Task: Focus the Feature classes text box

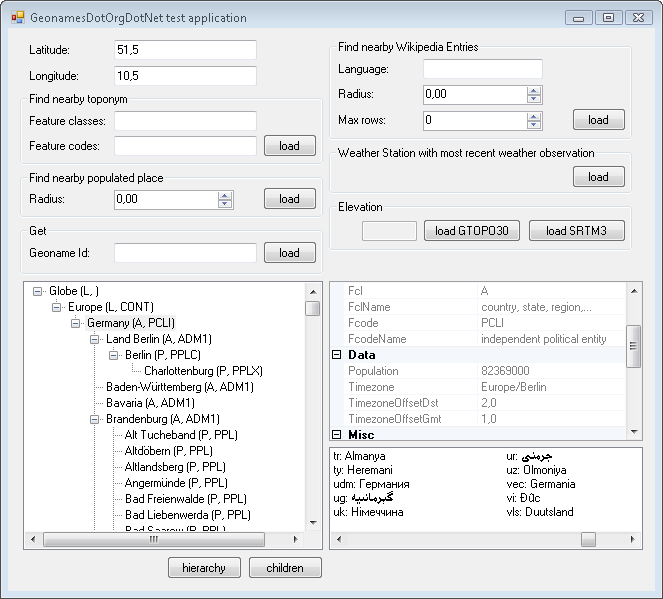Action: coord(185,121)
